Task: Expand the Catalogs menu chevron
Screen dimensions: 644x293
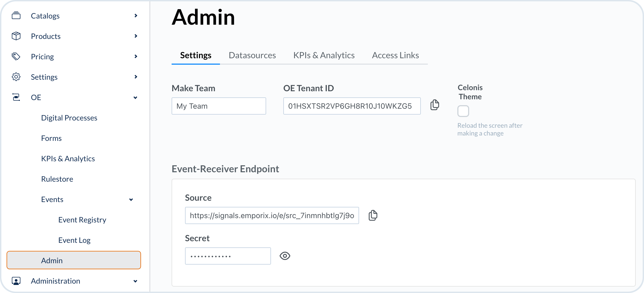Action: coord(136,16)
